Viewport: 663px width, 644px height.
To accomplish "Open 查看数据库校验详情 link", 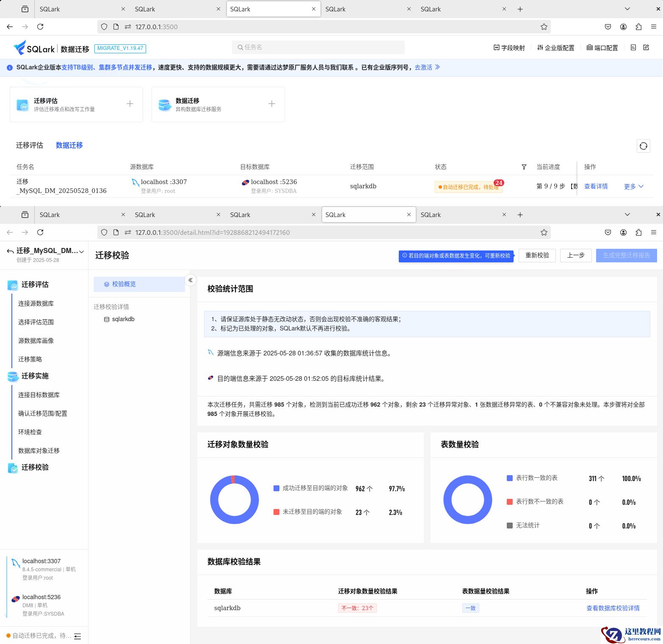I will (613, 608).
